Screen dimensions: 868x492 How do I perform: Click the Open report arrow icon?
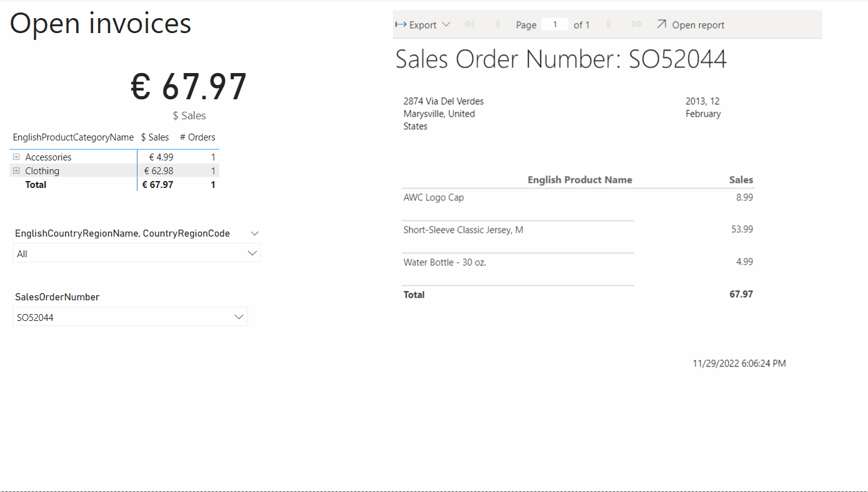pyautogui.click(x=662, y=24)
